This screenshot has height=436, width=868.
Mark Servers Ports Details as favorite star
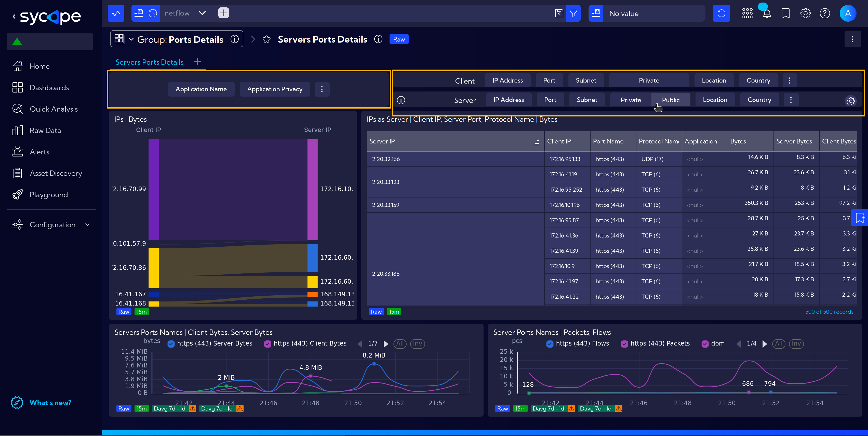pyautogui.click(x=266, y=39)
